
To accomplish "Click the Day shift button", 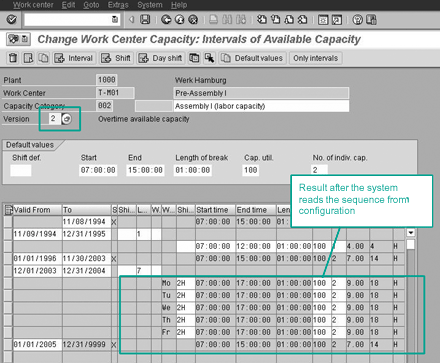I will 161,58.
